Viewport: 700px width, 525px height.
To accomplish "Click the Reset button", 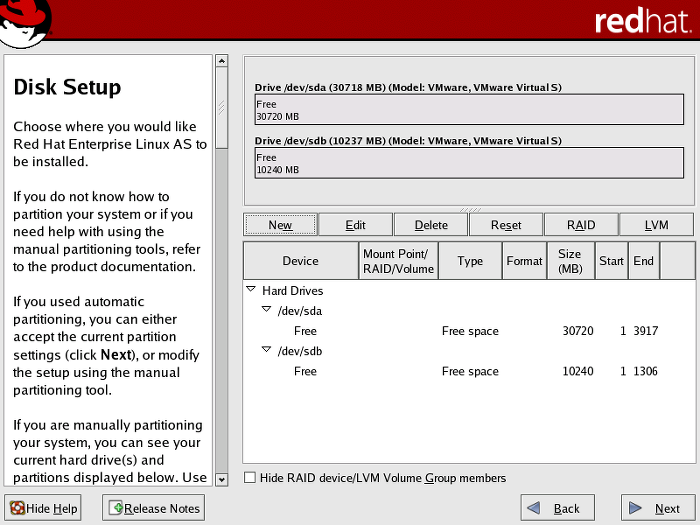I will pos(506,225).
